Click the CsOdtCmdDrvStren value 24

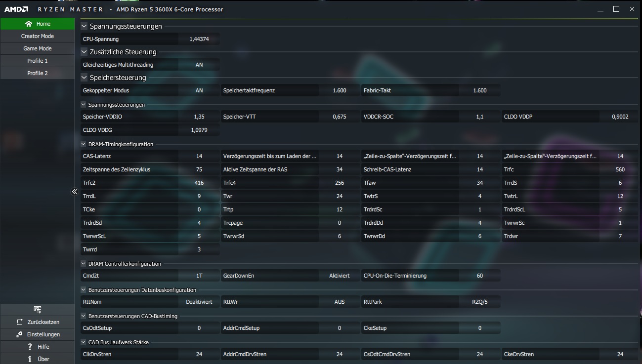click(480, 354)
